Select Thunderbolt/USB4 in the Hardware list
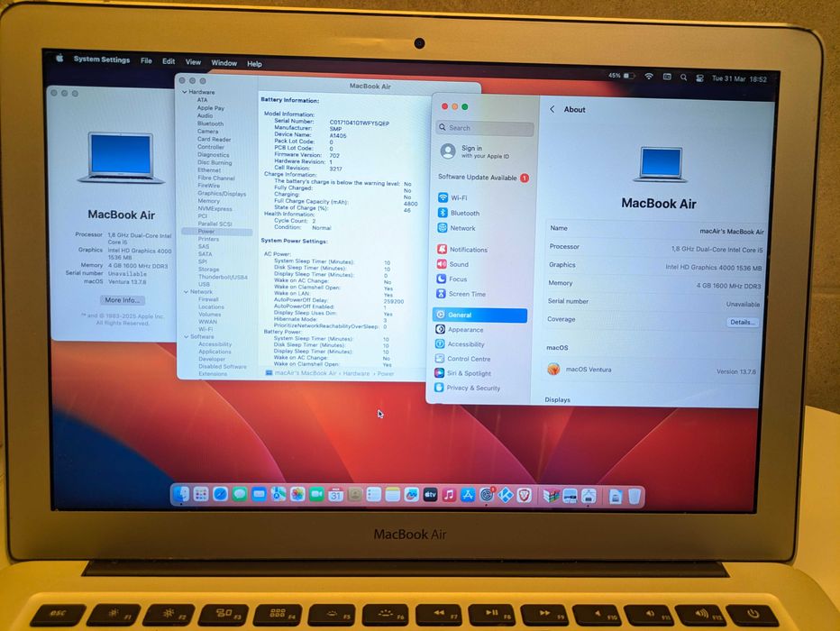 [223, 277]
